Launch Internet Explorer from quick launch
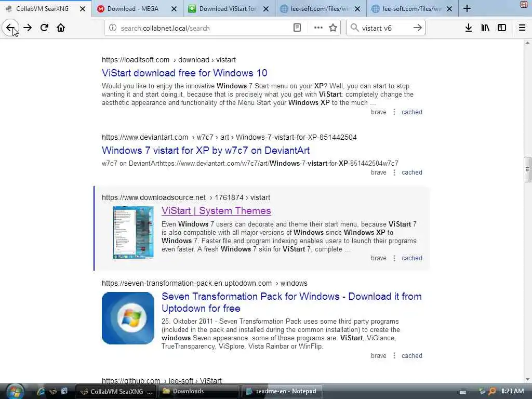This screenshot has width=532, height=399. (41, 391)
